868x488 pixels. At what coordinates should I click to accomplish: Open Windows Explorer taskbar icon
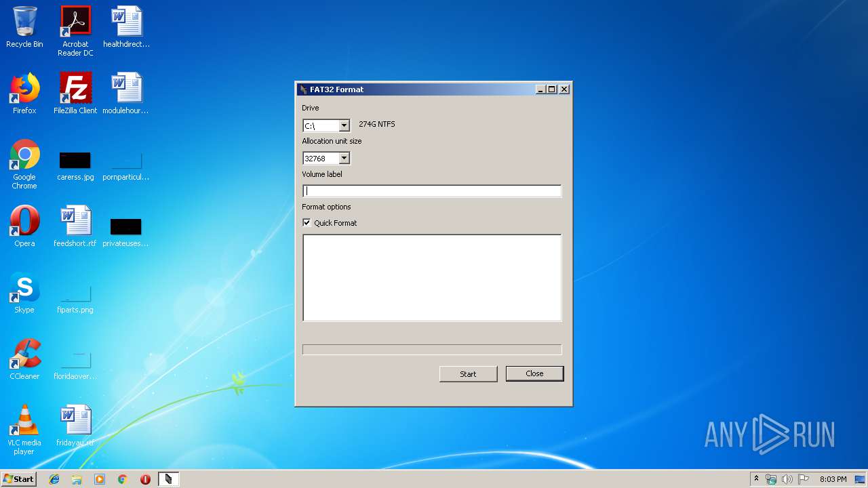pos(77,479)
